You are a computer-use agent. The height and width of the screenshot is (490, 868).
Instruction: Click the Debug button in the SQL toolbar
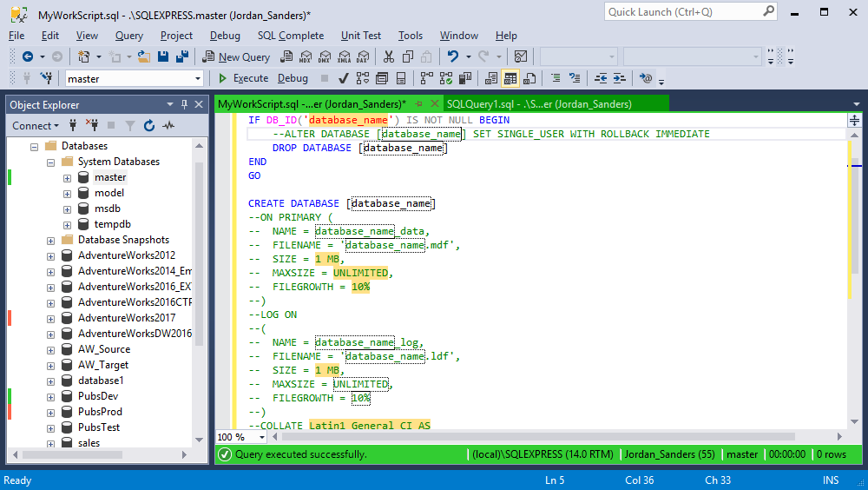point(293,78)
